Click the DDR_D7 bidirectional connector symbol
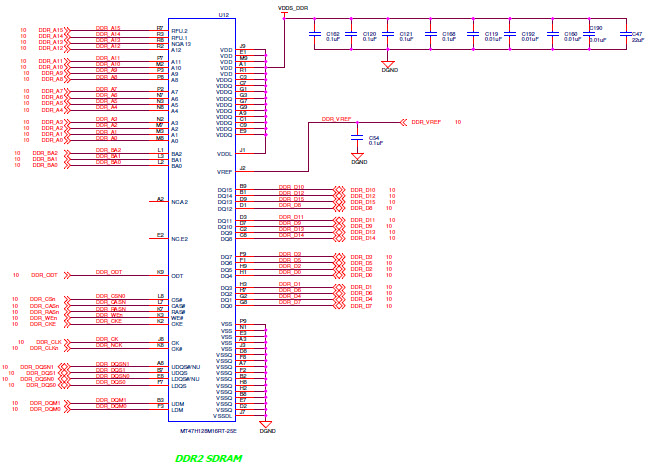Viewport: 650px width, 464px height. [340, 306]
